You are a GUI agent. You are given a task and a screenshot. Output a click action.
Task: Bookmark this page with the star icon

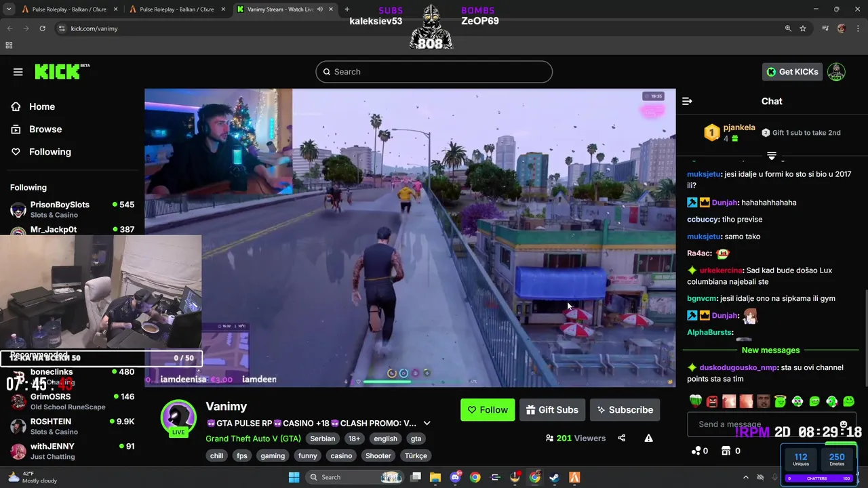click(803, 28)
